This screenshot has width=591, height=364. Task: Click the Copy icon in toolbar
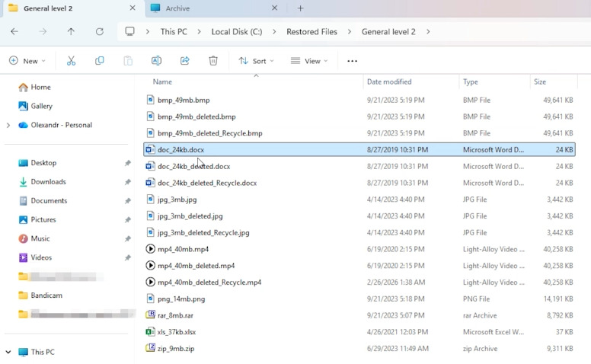[100, 61]
